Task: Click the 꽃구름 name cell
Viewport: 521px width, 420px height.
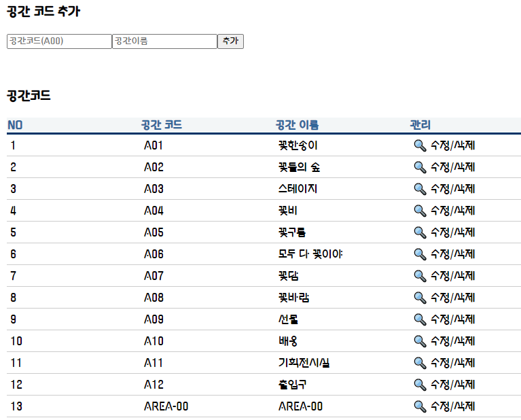Action: [292, 232]
